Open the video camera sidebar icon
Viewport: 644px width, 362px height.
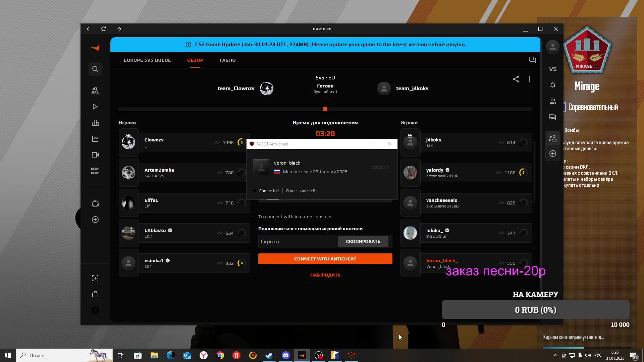pos(95,155)
